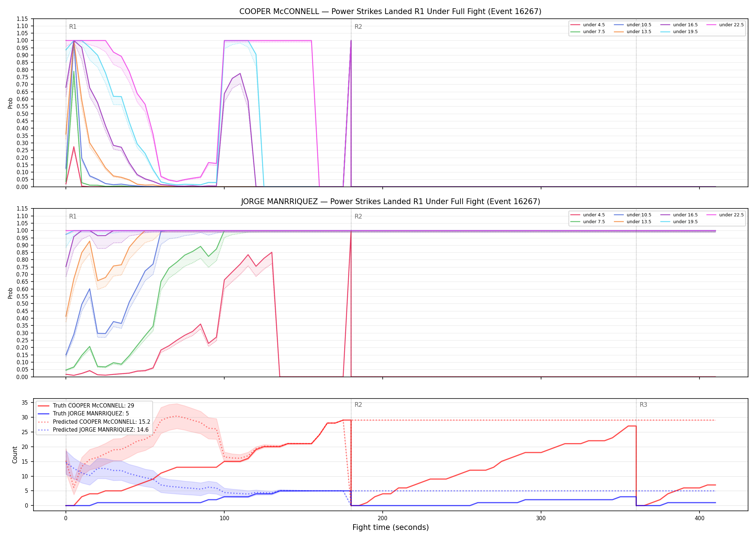756x540 pixels.
Task: Select 'under 19.5' legend entry in Manrriquez chart
Action: tap(679, 222)
